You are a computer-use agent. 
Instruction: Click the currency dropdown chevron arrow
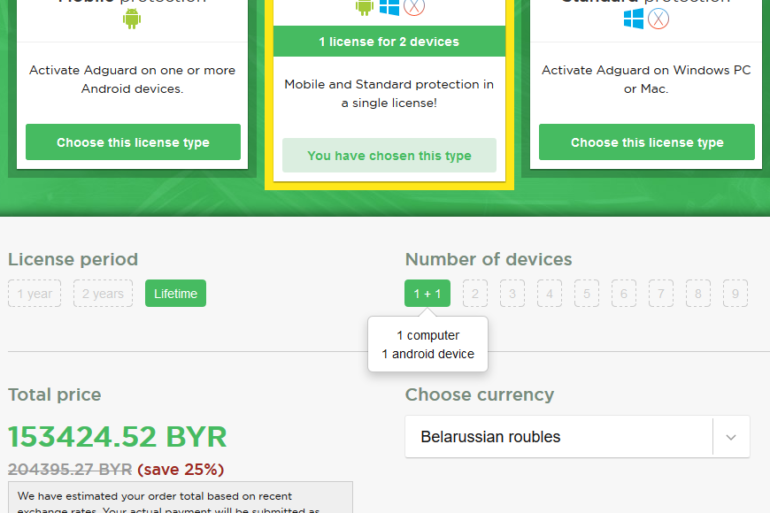731,437
